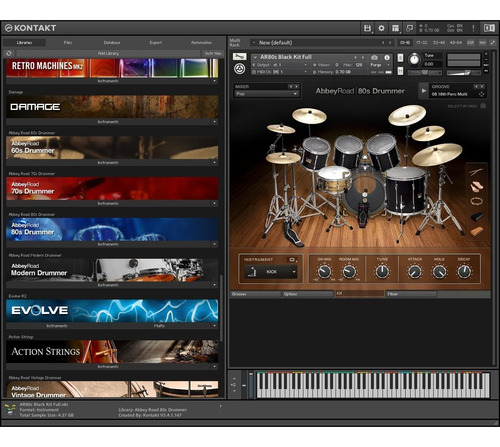
Task: Click the round instrument logo icon under wrench
Action: (x=239, y=69)
